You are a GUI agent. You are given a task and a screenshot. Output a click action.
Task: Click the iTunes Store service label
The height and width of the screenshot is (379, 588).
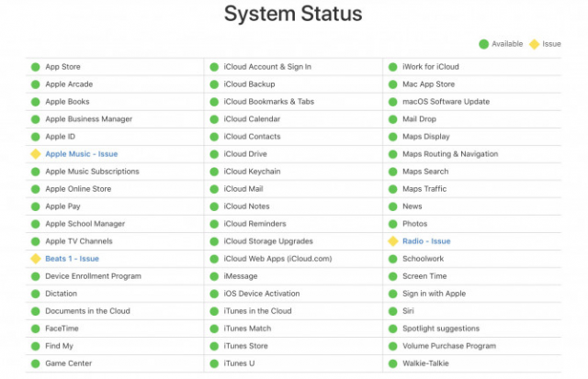[245, 346]
